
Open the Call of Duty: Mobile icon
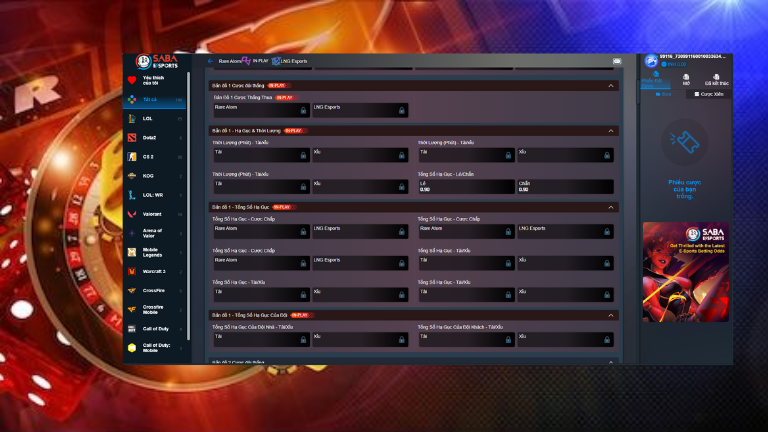point(132,348)
